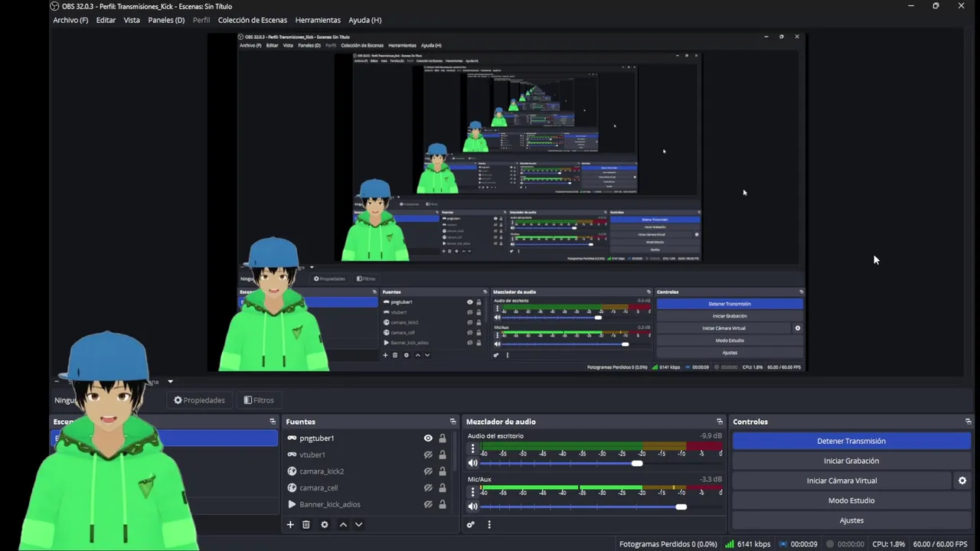Move selected source down with arrow
Image resolution: width=980 pixels, height=551 pixels.
pyautogui.click(x=358, y=525)
